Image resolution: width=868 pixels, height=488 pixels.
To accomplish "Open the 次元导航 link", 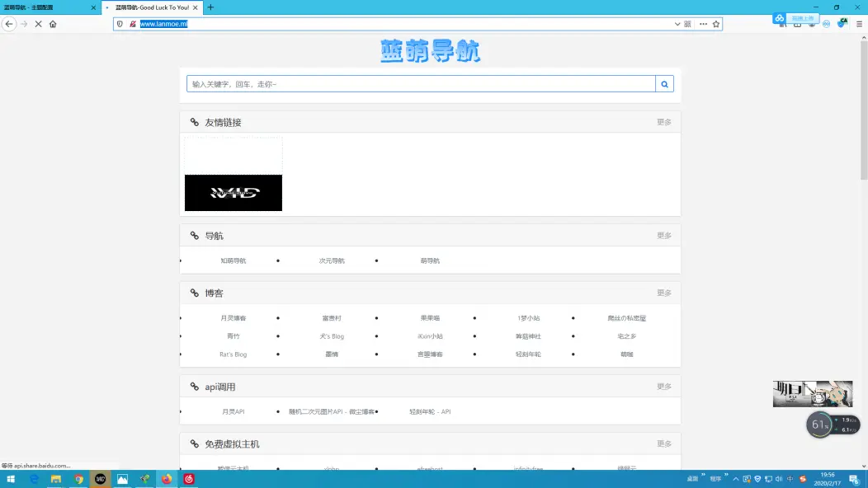I will (332, 260).
